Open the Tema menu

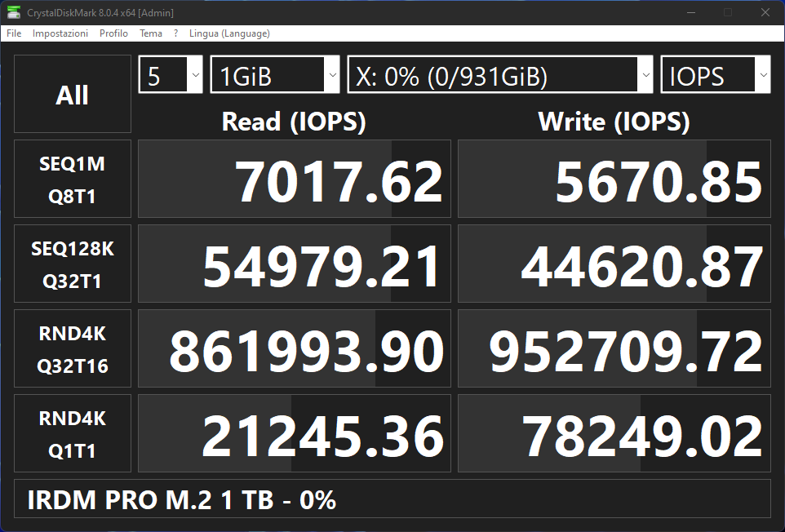tap(151, 33)
